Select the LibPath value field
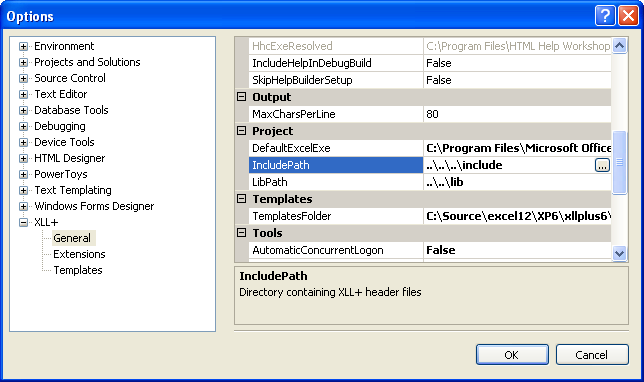644x382 pixels. point(517,182)
